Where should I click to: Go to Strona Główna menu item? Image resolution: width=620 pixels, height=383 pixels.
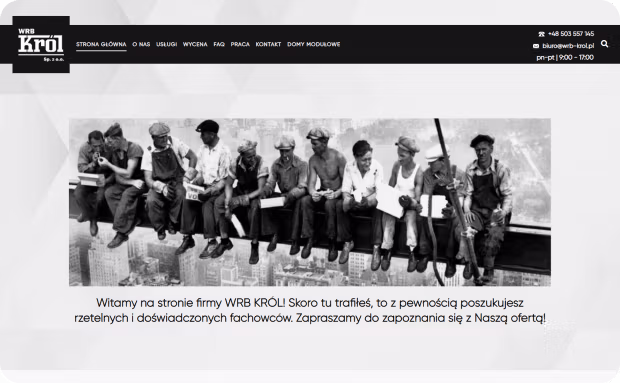[x=101, y=44]
